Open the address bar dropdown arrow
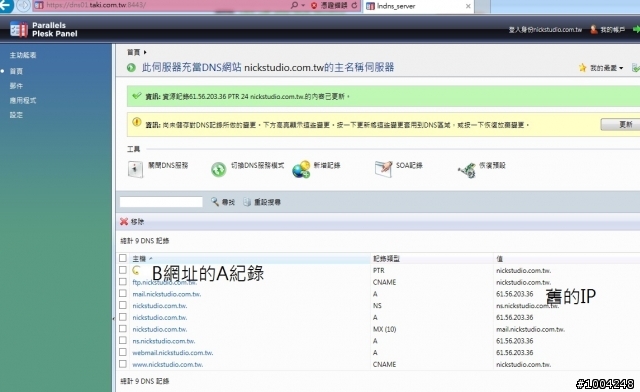Screen dimensions: 640x392 [x=303, y=6]
